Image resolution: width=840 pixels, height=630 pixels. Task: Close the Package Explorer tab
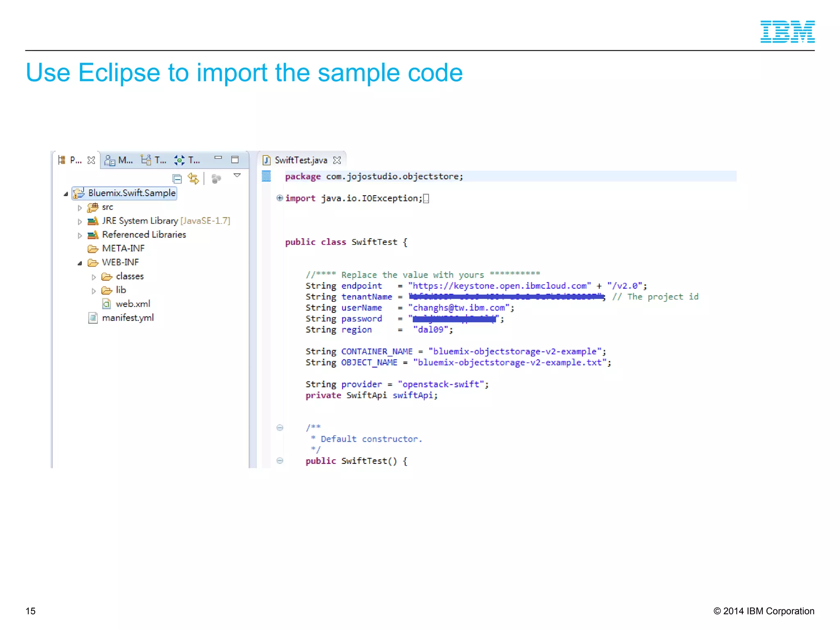pos(91,160)
